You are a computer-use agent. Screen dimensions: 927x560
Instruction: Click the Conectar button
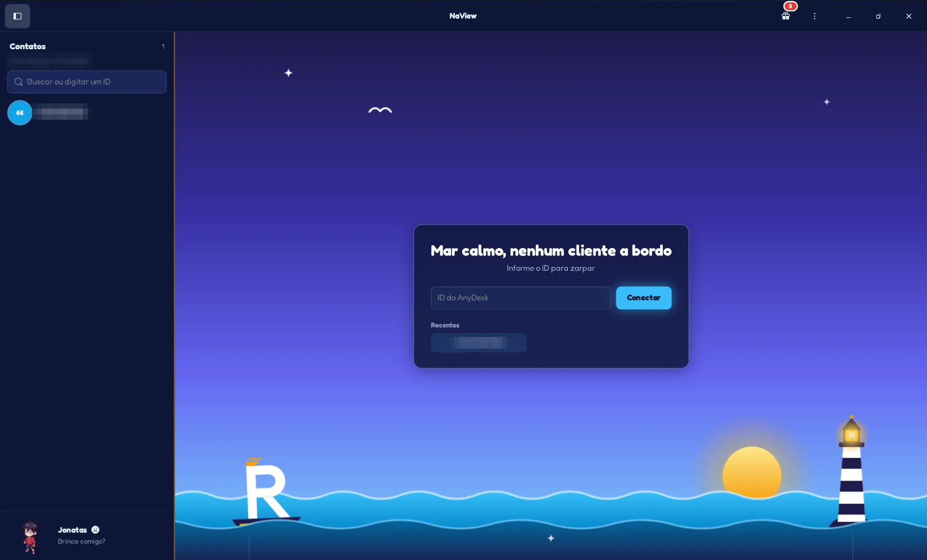[644, 298]
